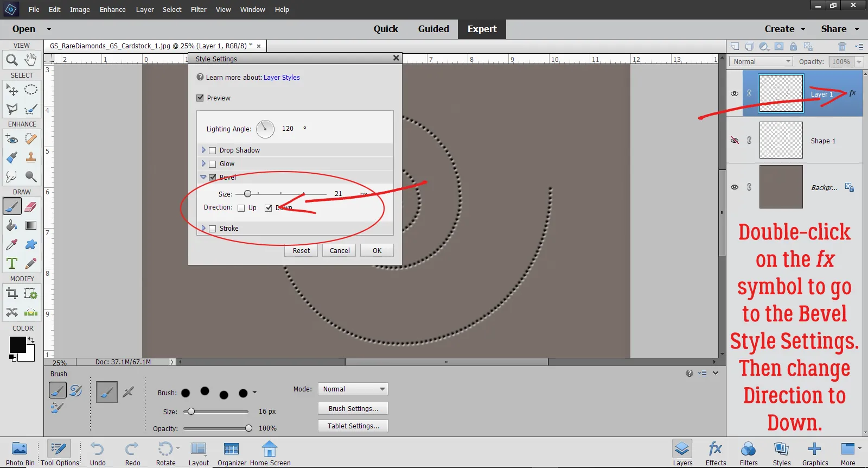Select the Hand tool

[31, 59]
